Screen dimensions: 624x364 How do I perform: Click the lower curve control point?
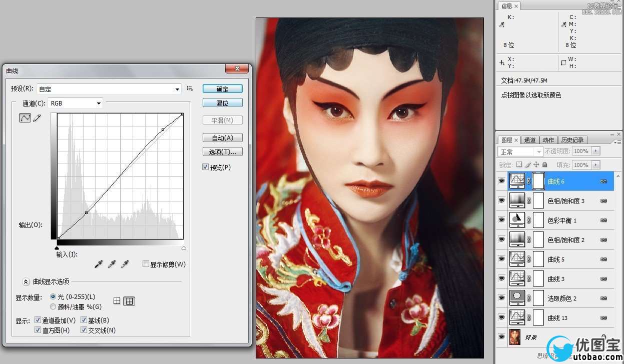point(86,213)
